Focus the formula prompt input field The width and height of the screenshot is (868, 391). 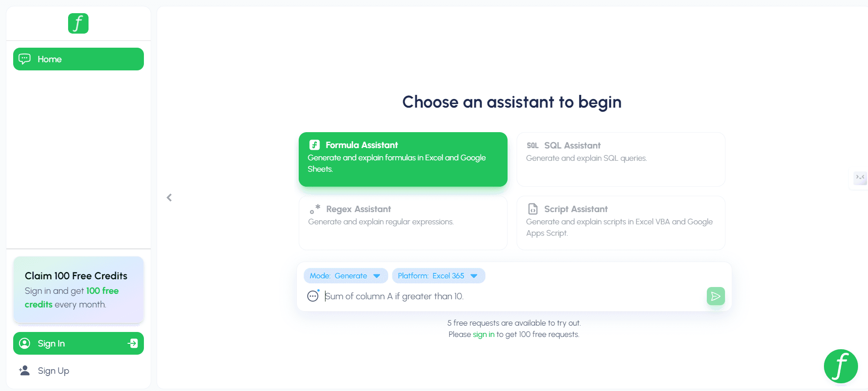[513, 296]
